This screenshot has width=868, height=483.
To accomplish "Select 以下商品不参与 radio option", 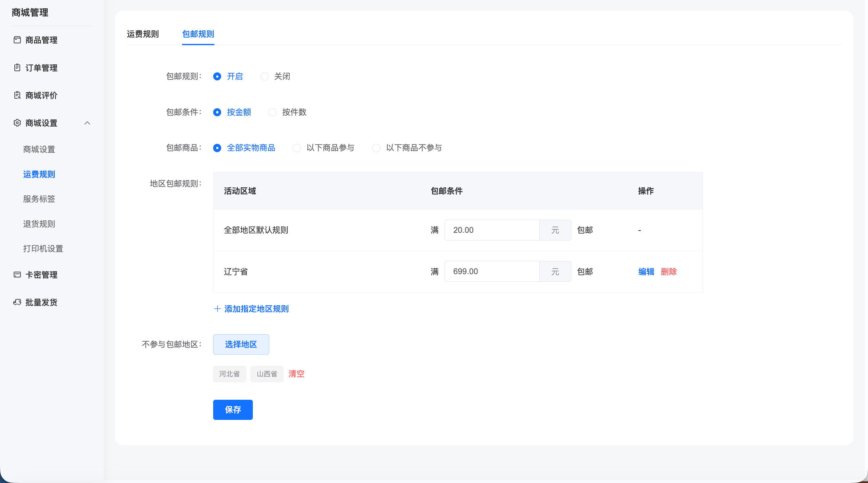I will click(376, 148).
